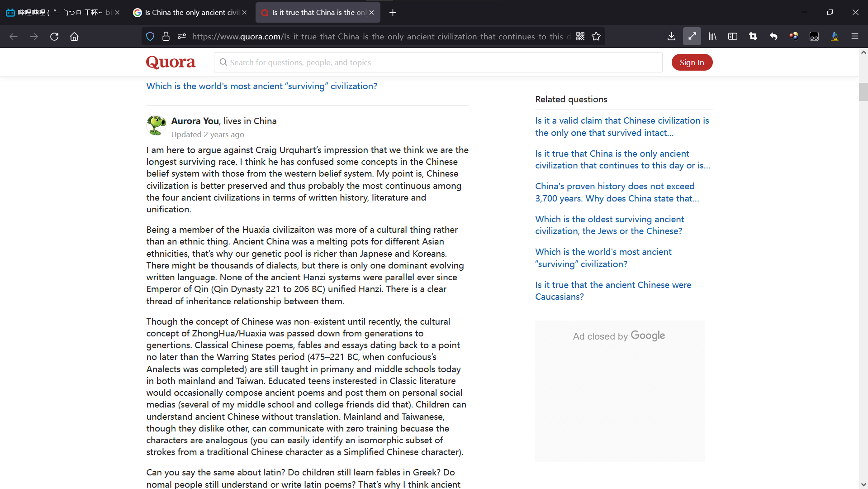Open browser home page
The width and height of the screenshot is (868, 489).
click(75, 37)
